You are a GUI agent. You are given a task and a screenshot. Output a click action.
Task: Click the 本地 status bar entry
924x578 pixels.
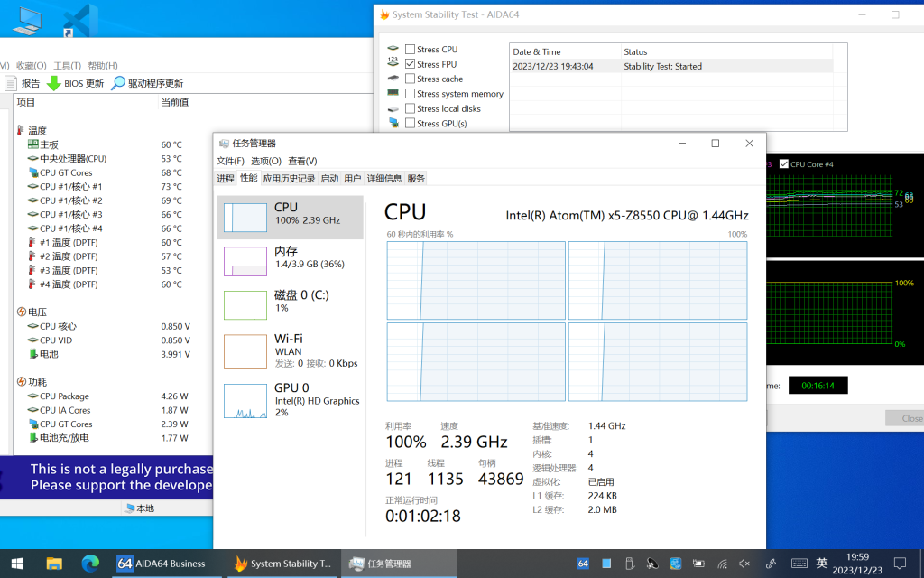(x=140, y=508)
